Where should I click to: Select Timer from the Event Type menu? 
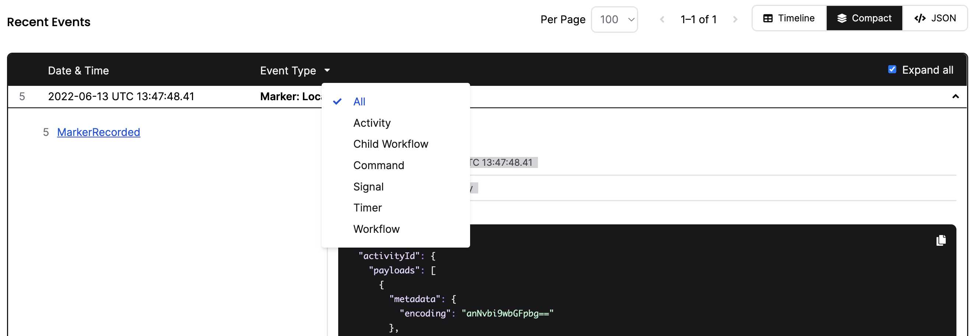[368, 207]
